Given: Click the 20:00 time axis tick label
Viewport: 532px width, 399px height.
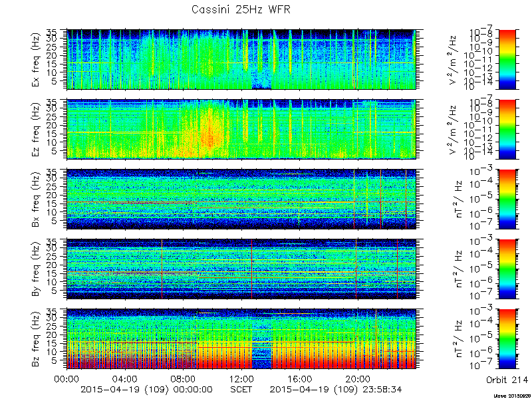Looking at the screenshot, I should 358,379.
